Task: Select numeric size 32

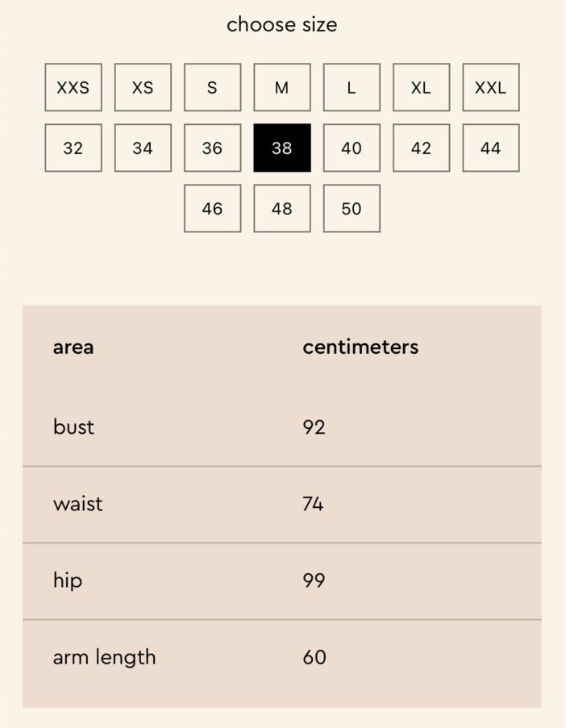Action: 73,148
